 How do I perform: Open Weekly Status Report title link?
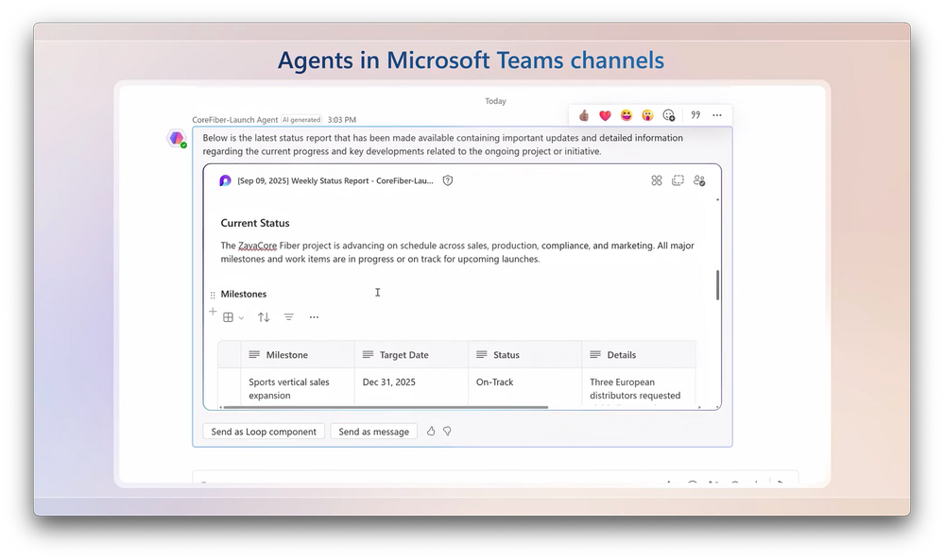pos(335,180)
